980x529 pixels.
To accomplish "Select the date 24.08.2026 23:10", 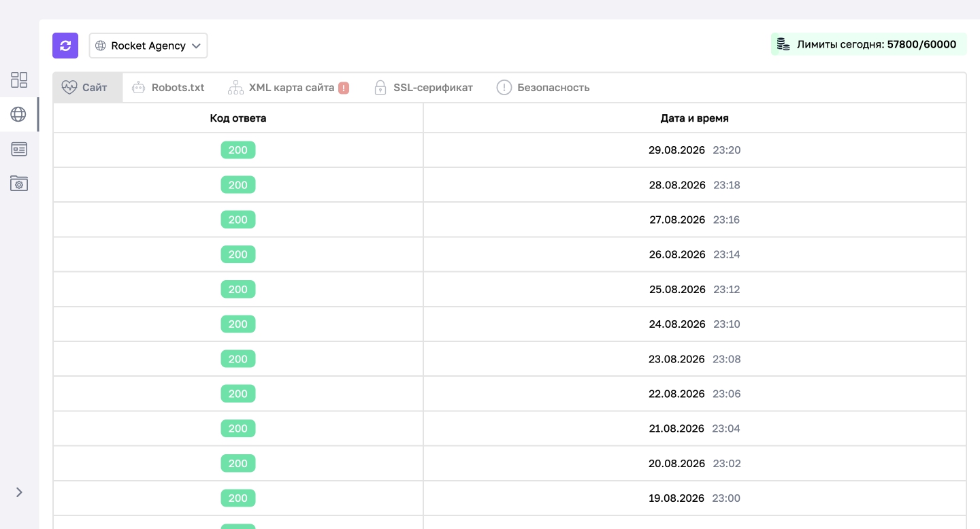I will pos(695,324).
